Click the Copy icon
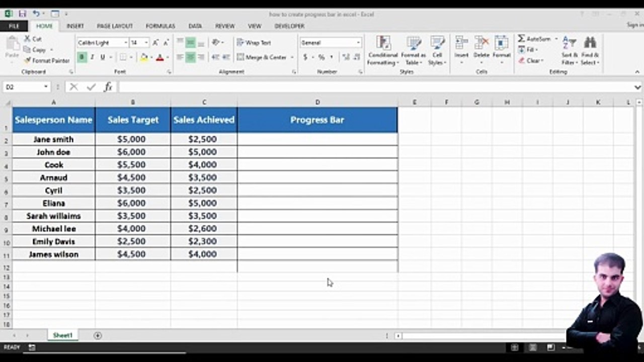This screenshot has height=362, width=644. tap(28, 50)
